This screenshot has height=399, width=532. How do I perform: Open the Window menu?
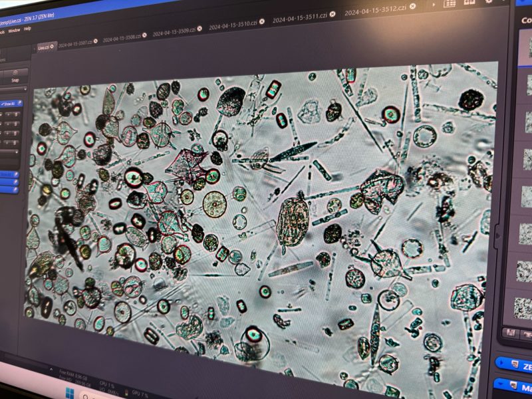14,31
